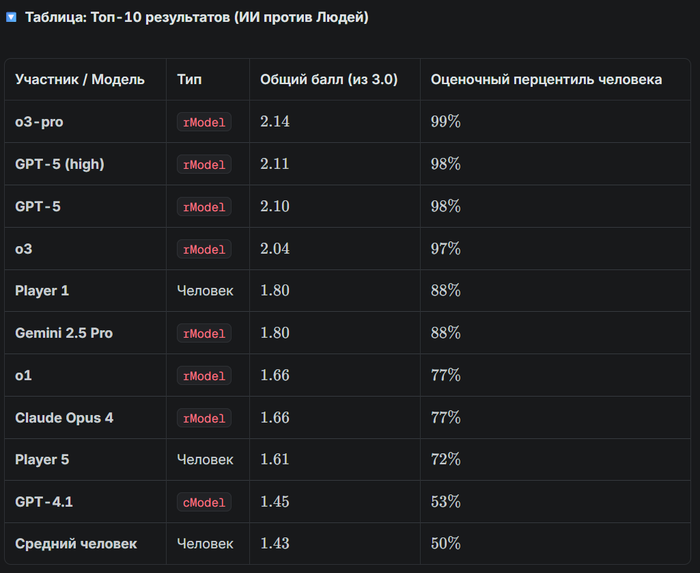Select the "o3-pro" participant cell

(40, 122)
